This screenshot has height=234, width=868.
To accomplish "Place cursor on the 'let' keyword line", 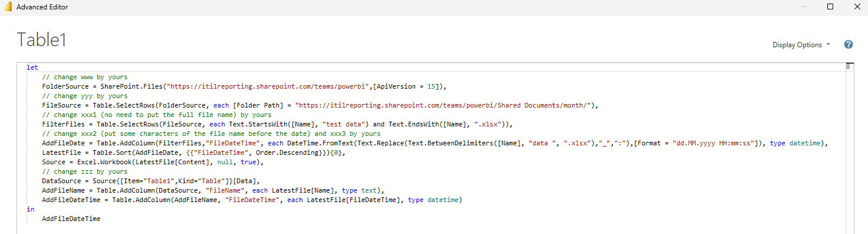I will coord(32,67).
